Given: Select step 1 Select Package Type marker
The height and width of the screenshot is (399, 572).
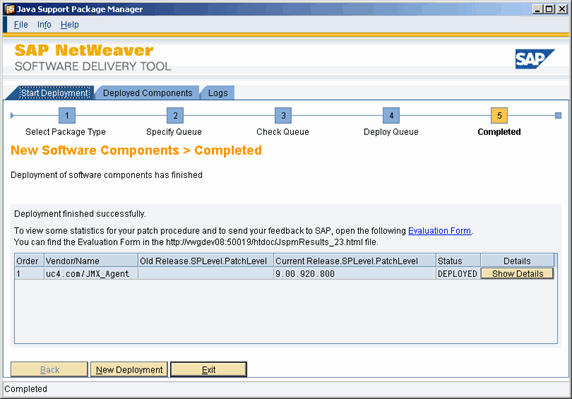Looking at the screenshot, I should (67, 116).
